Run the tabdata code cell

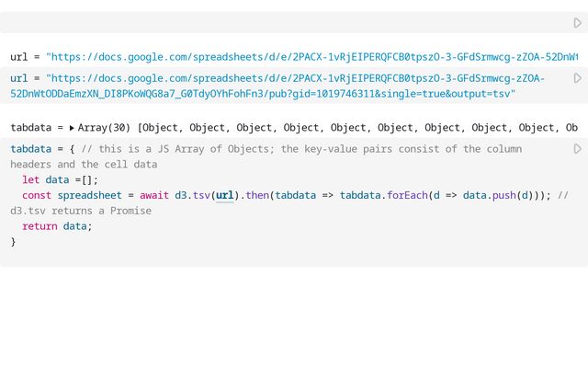coord(577,149)
